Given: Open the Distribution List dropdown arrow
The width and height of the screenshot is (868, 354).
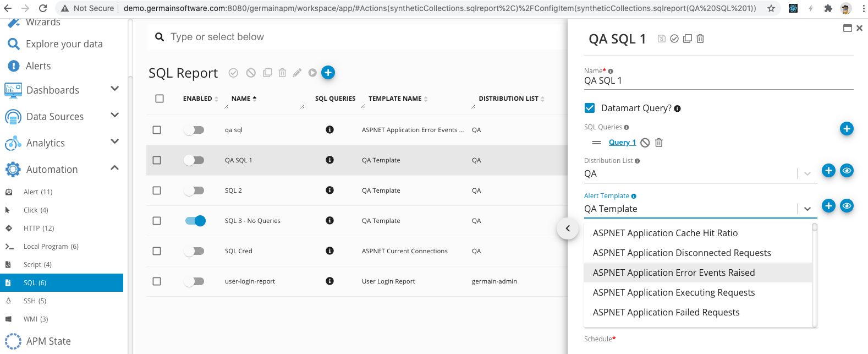Looking at the screenshot, I should [807, 174].
